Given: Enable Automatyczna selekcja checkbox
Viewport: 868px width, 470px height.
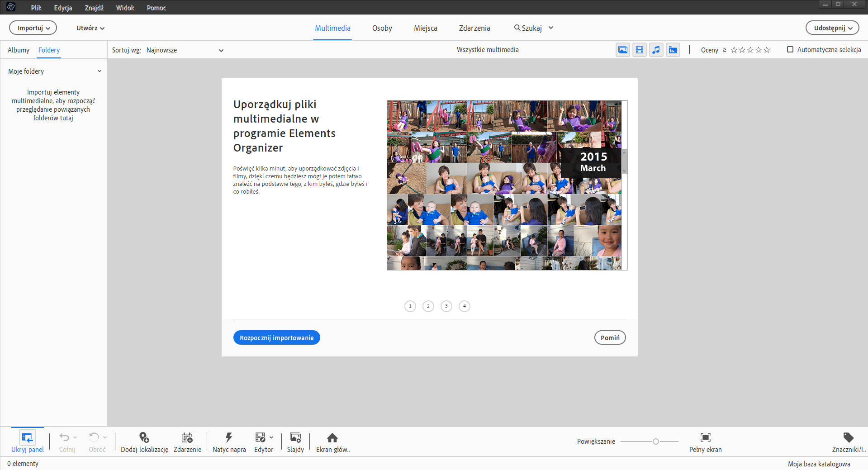Looking at the screenshot, I should [x=790, y=49].
